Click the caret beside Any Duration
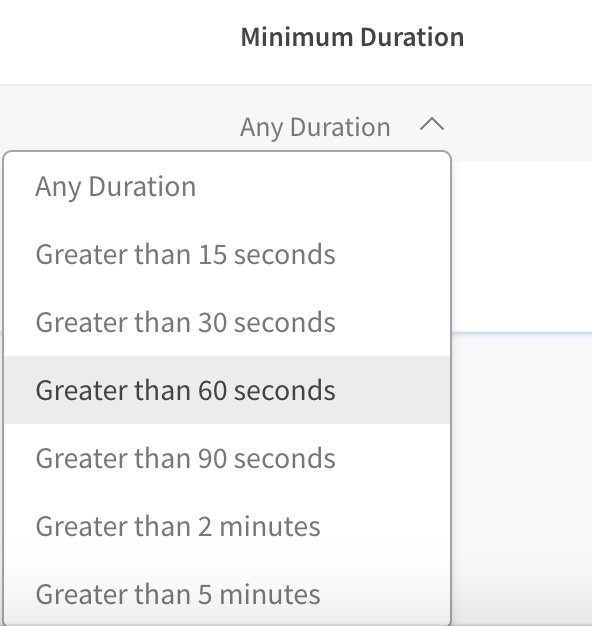 [x=432, y=125]
